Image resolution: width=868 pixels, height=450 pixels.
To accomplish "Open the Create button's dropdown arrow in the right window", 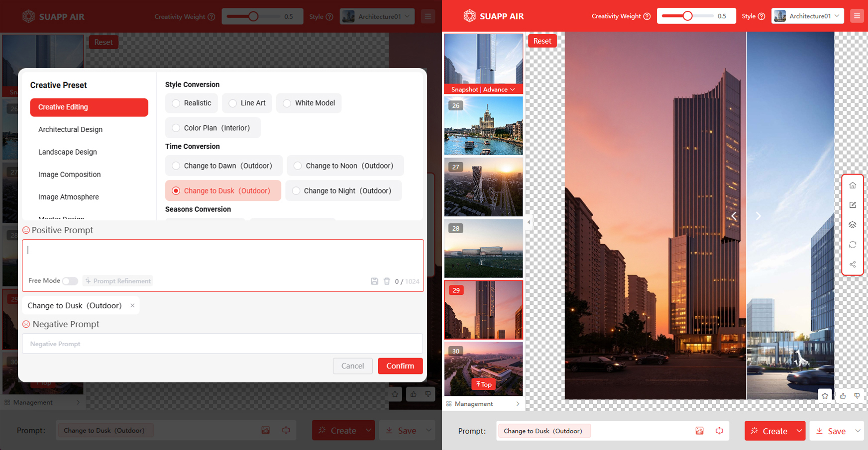I will point(799,431).
